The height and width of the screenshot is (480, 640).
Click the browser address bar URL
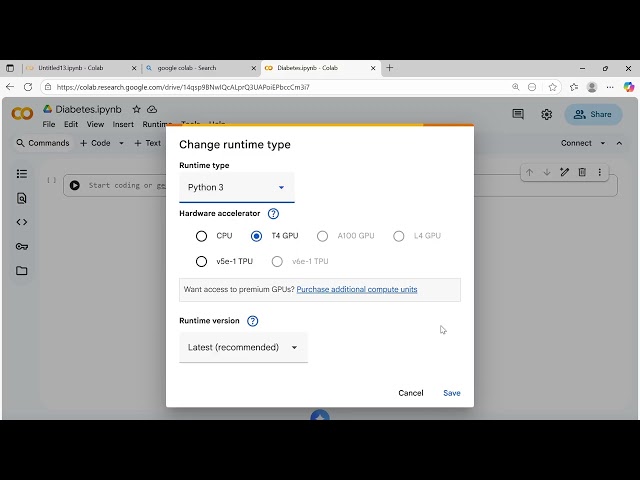[x=183, y=87]
